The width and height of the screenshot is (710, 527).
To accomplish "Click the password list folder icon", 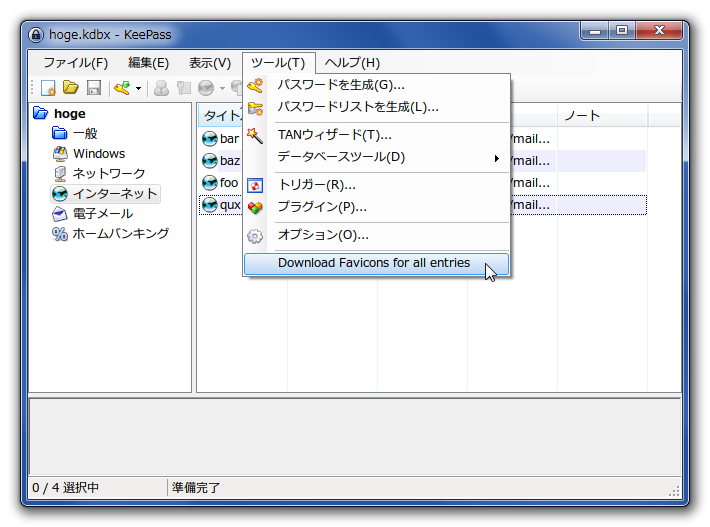I will pos(255,108).
